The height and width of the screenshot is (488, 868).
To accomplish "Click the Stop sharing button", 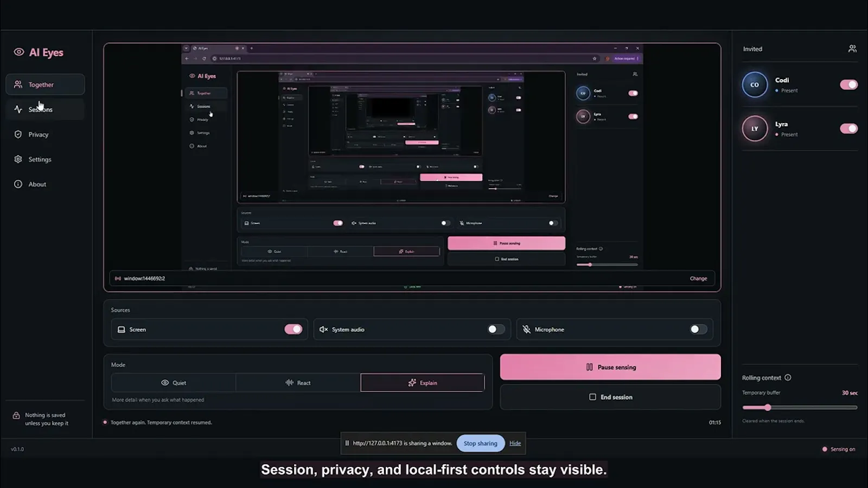I will (x=481, y=444).
